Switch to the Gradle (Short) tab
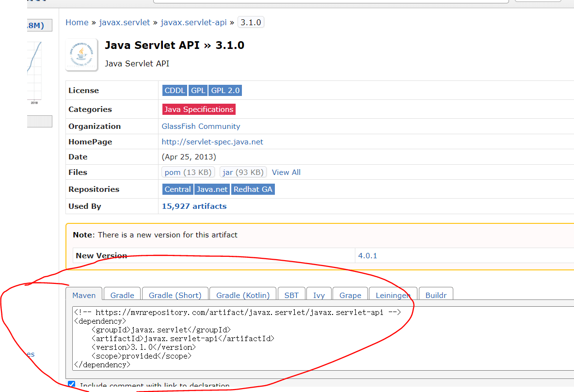574x392 pixels. 175,295
